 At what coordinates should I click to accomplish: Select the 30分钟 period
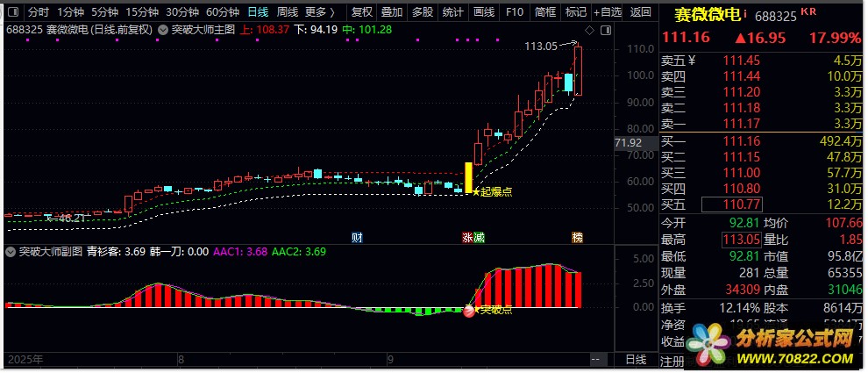point(182,11)
